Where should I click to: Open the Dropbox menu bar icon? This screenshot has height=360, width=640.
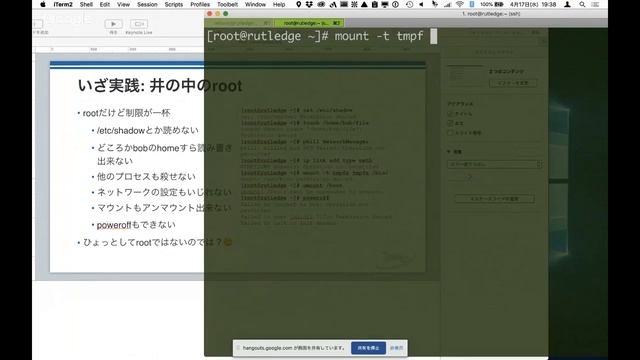click(309, 4)
